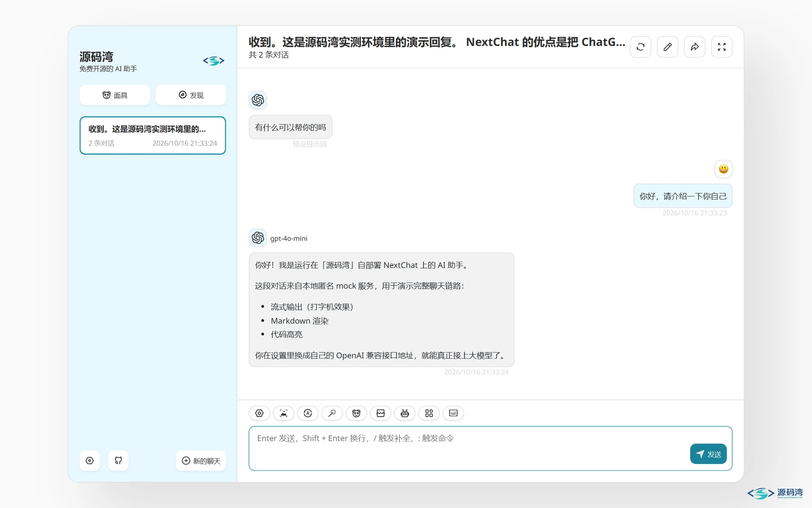The height and width of the screenshot is (508, 812).
Task: Click the refresh title icon in the chat header
Action: (x=640, y=47)
